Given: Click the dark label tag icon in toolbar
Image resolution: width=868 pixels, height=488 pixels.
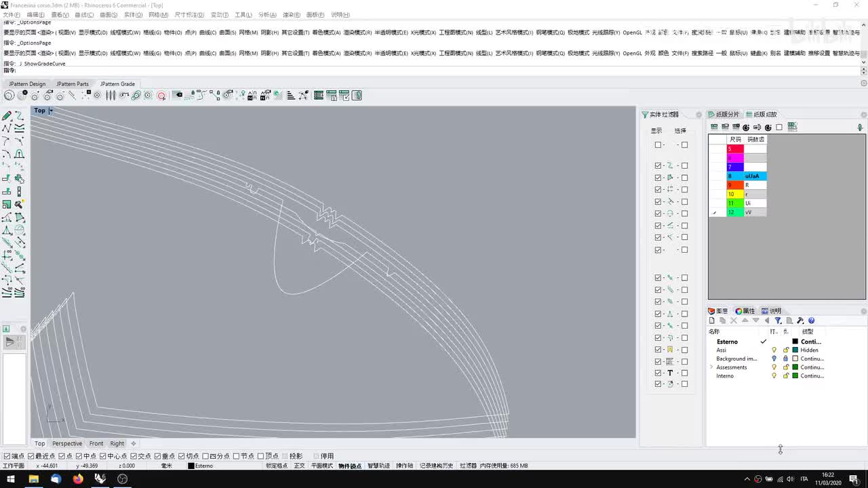Looking at the screenshot, I should [178, 96].
